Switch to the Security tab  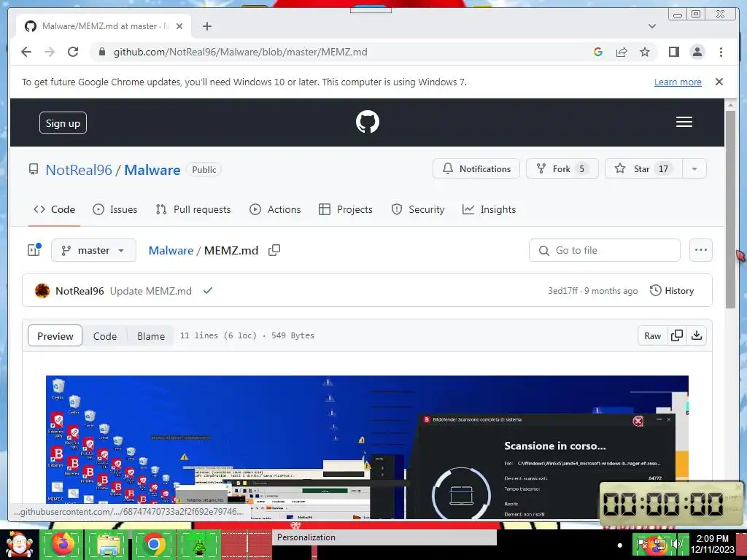click(418, 209)
